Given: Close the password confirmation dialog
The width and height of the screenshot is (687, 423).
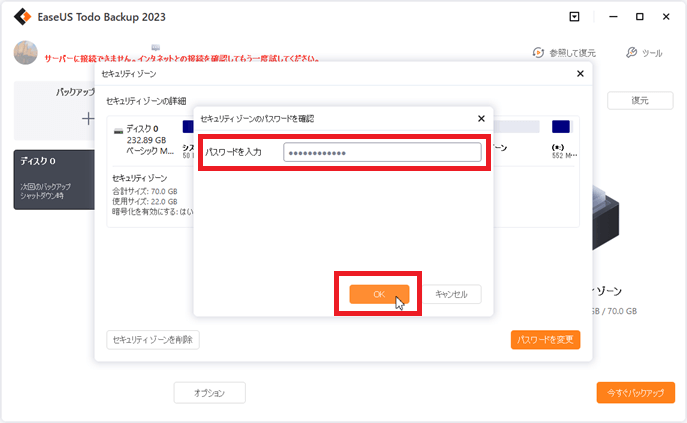Looking at the screenshot, I should pos(482,118).
